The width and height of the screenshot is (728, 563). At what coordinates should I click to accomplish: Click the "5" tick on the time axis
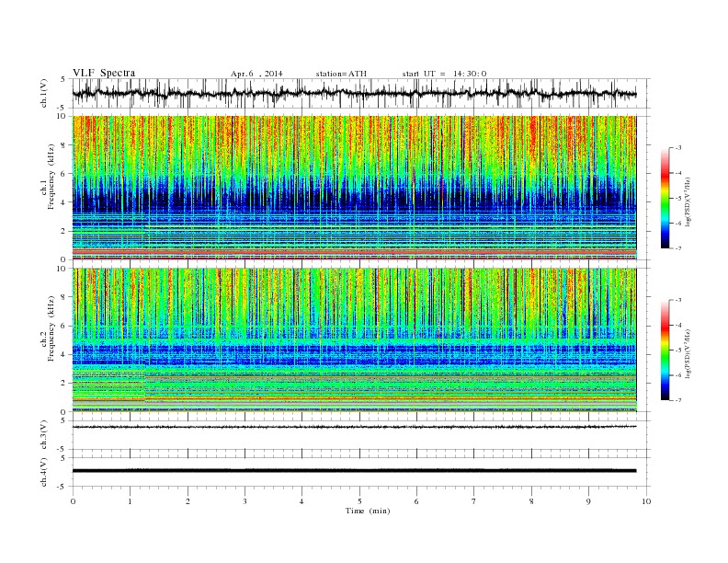click(359, 501)
